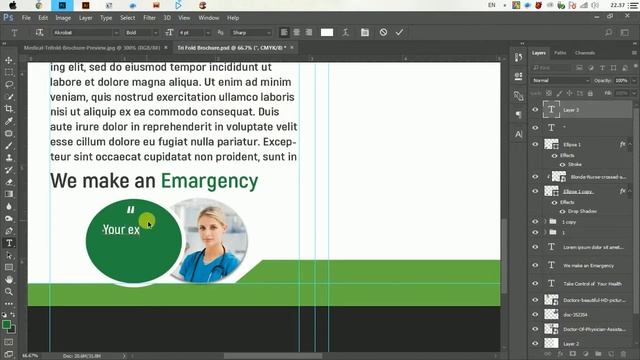640x360 pixels.
Task: Hide the Stroke effect of Ellipse 1
Action: pyautogui.click(x=562, y=164)
